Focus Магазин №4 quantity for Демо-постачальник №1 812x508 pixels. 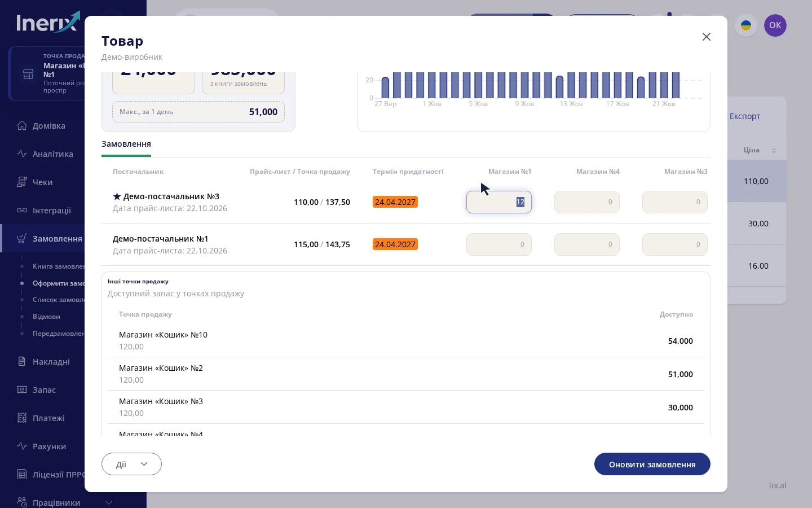(587, 244)
